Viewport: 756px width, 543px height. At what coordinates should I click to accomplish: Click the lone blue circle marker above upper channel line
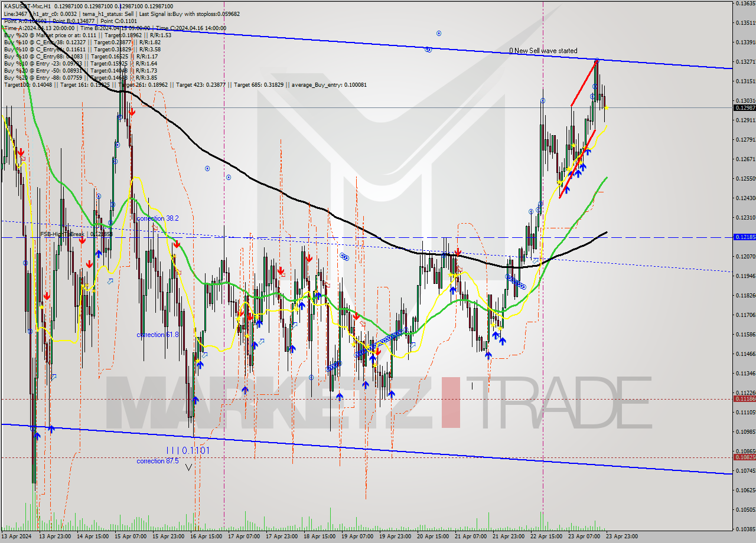coord(439,33)
